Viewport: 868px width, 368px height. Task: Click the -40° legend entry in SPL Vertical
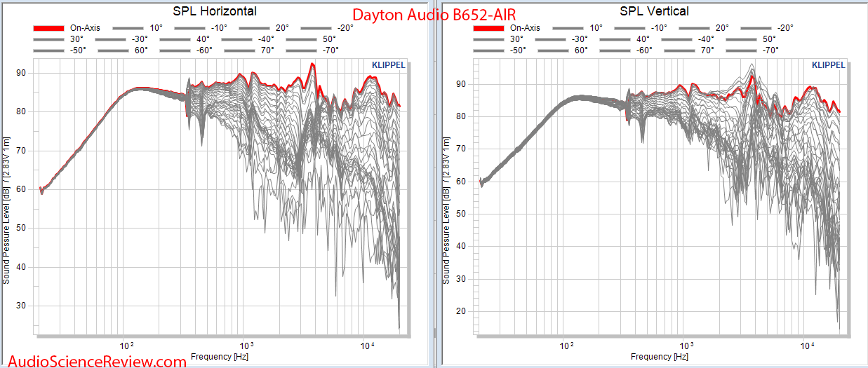tap(689, 39)
